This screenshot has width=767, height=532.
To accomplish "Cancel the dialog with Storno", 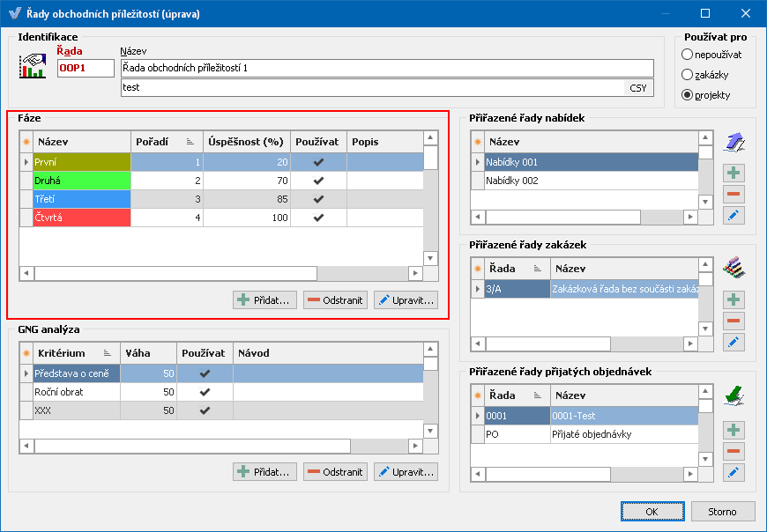I will 723,512.
